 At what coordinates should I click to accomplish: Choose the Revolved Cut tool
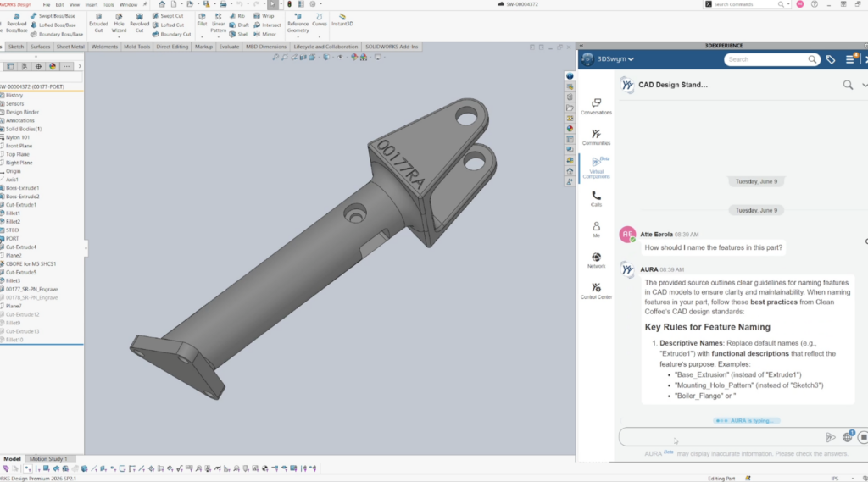coord(140,23)
